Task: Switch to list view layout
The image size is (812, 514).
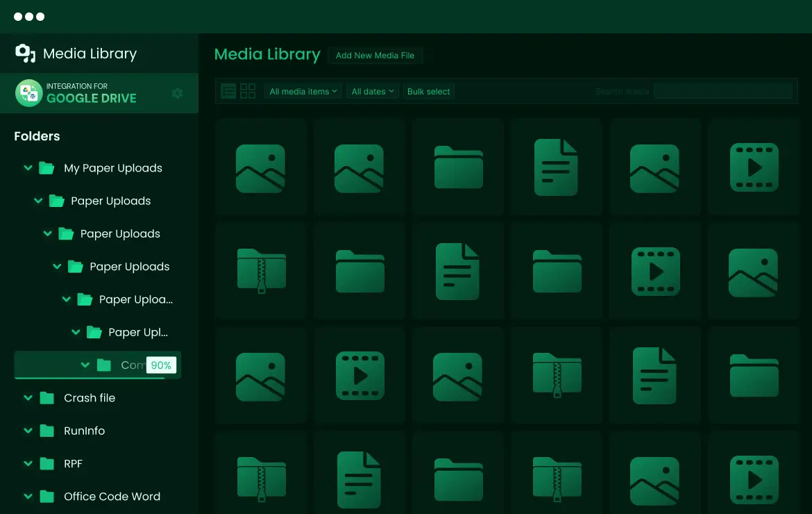Action: pyautogui.click(x=228, y=91)
